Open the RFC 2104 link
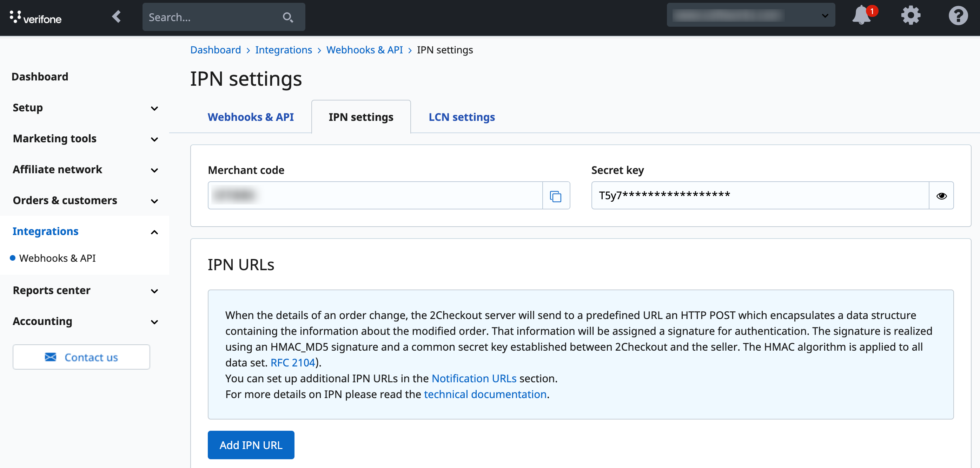This screenshot has height=468, width=980. pyautogui.click(x=292, y=363)
